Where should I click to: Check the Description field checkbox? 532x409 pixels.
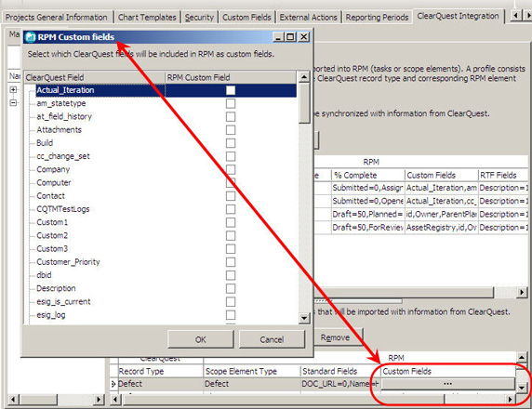click(231, 288)
